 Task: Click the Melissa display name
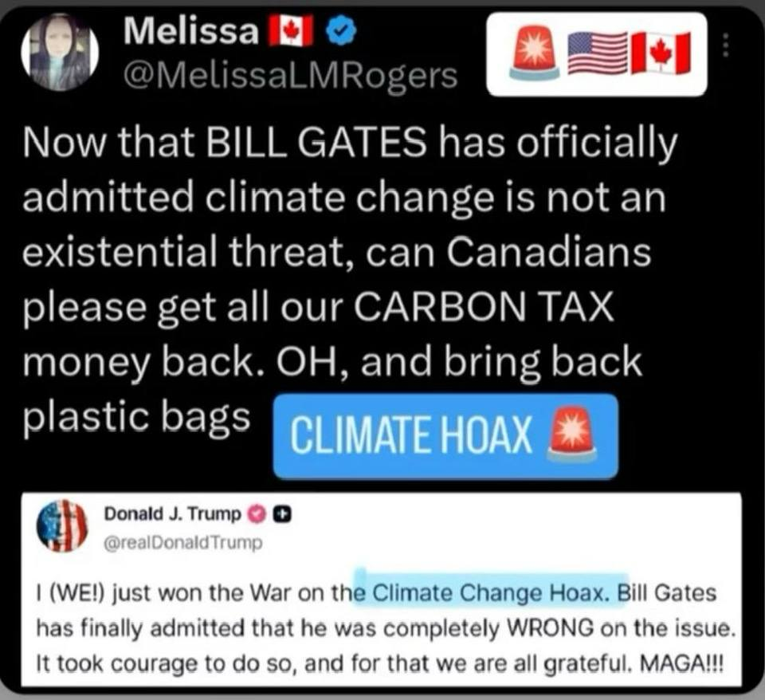(x=191, y=31)
